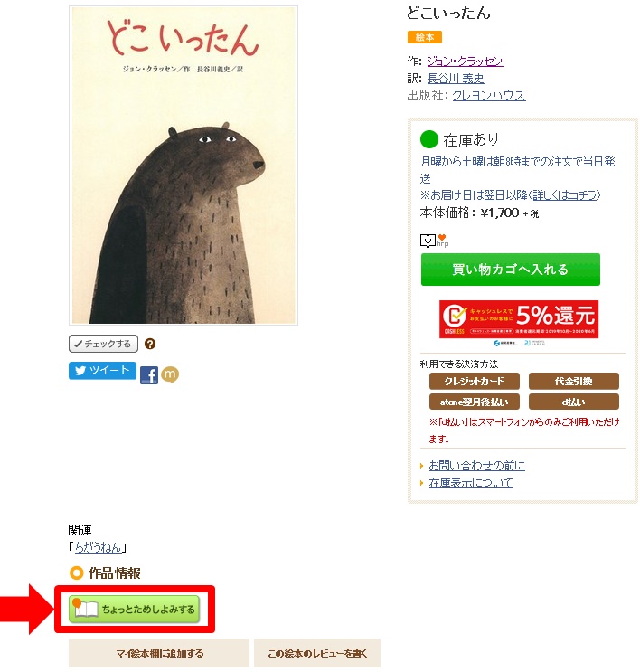
Task: Click the 作品情報 orange circle icon
Action: coord(76,573)
